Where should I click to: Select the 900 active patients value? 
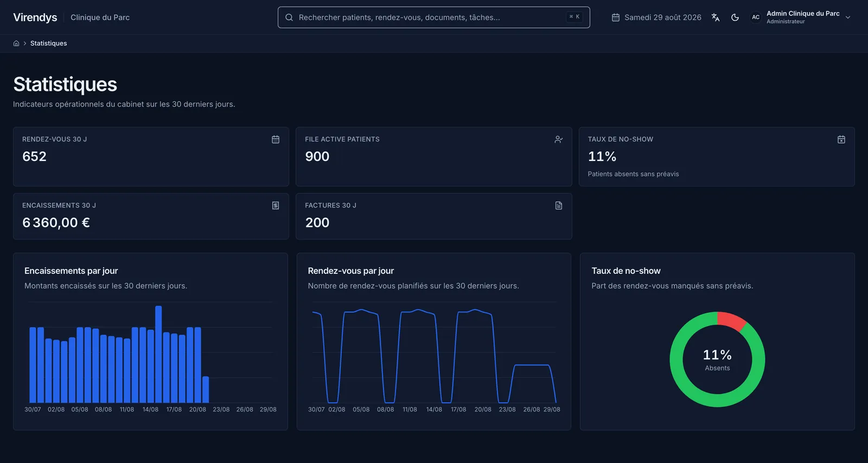(317, 157)
